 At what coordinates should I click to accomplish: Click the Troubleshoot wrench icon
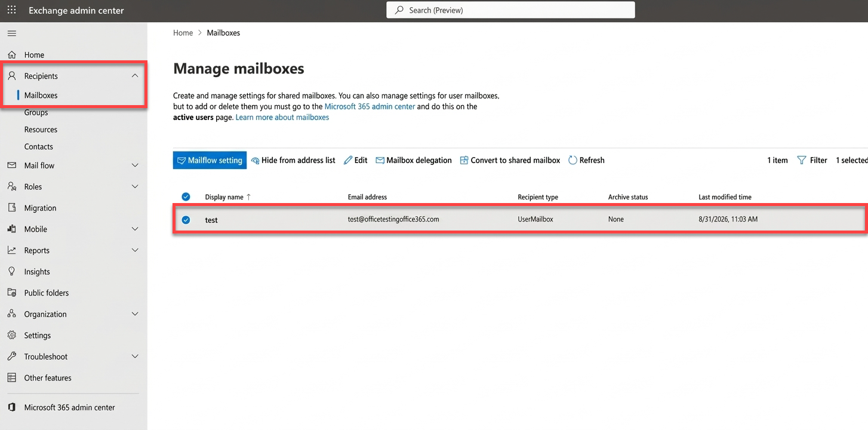[11, 356]
